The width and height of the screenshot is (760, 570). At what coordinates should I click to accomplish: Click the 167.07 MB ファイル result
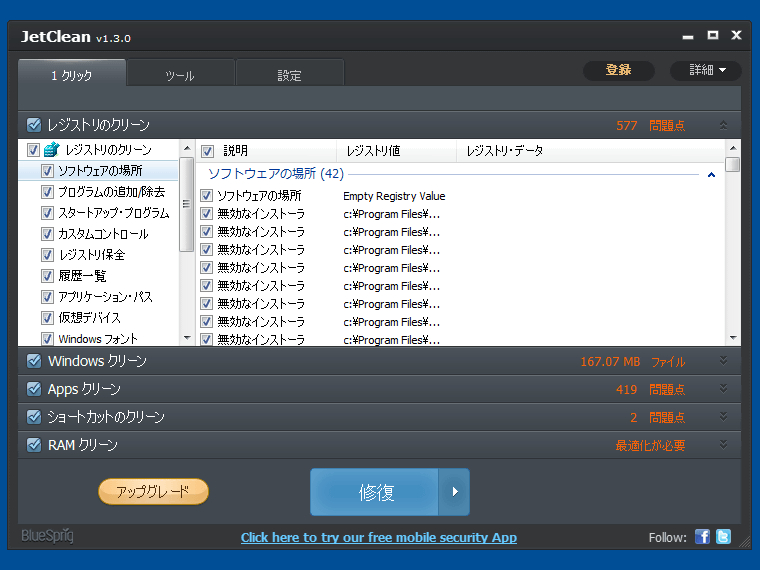(x=633, y=362)
